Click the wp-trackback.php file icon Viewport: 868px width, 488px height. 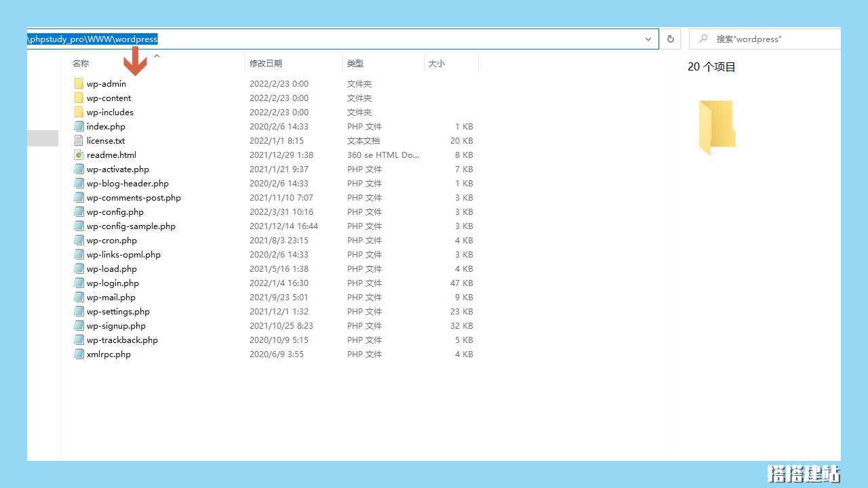(79, 340)
